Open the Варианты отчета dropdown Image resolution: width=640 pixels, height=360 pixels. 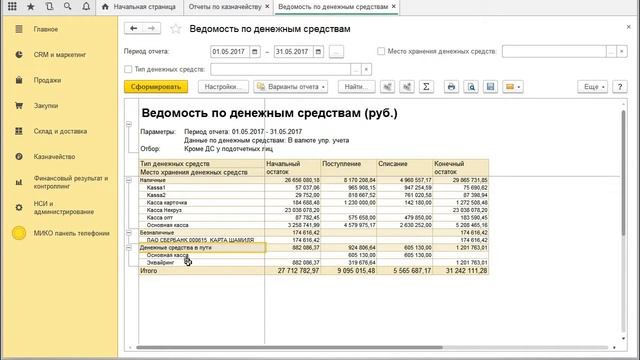point(291,87)
